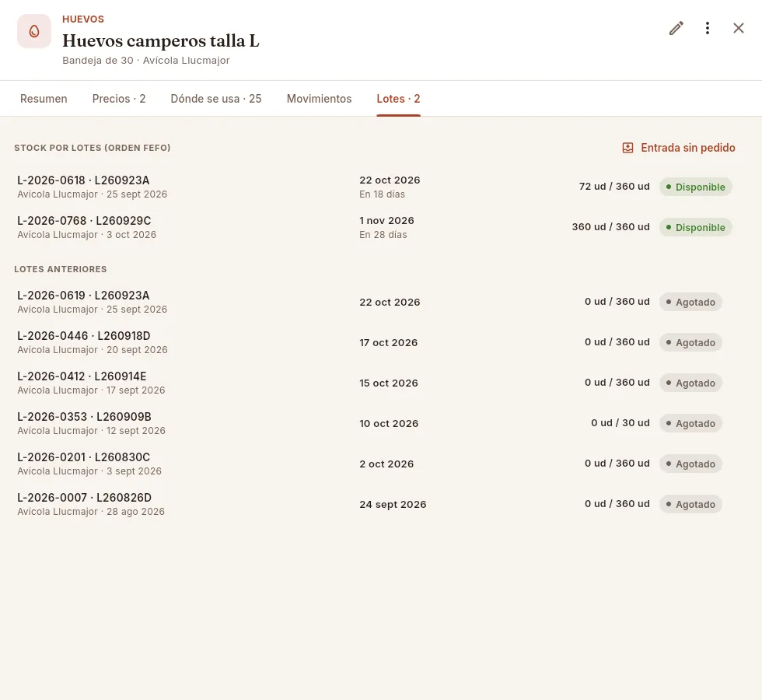Click the 2 oct 2026 expiry date
Image resolution: width=762 pixels, height=700 pixels.
coord(386,464)
